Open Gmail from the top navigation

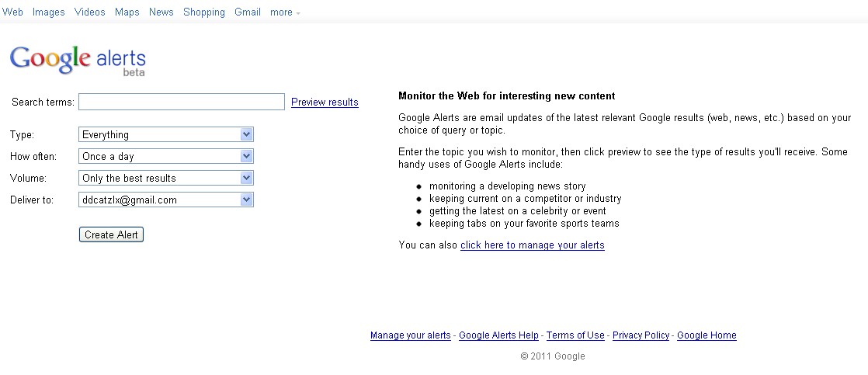coord(248,12)
